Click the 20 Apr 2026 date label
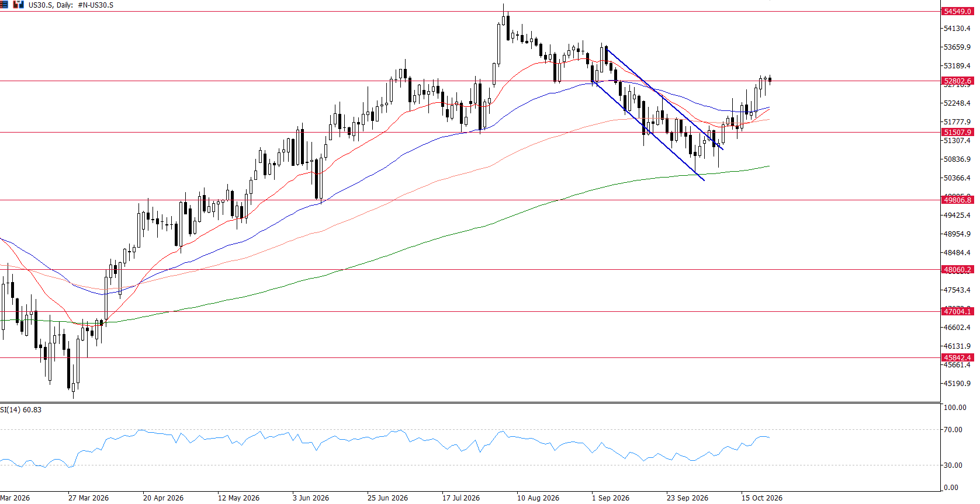This screenshot has width=980, height=504. point(163,498)
